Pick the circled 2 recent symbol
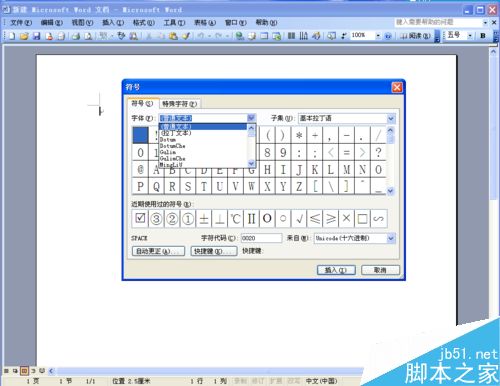The height and width of the screenshot is (386, 500). coord(172,219)
